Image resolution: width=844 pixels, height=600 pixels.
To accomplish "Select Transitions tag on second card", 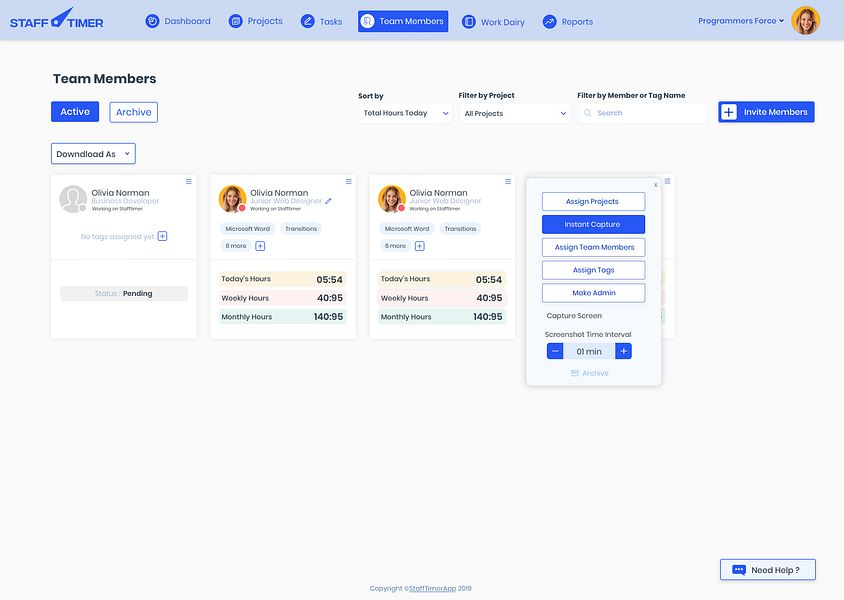I will click(301, 229).
